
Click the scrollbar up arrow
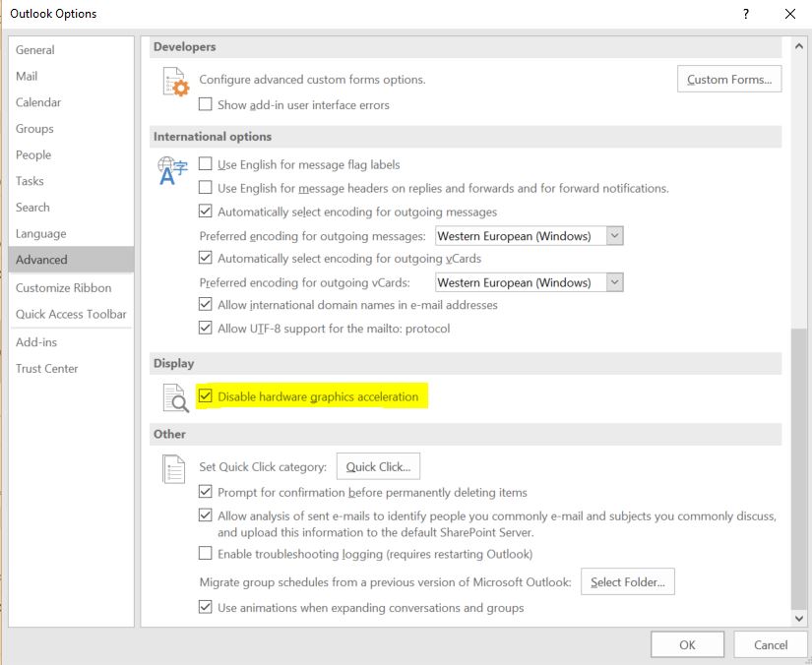click(x=798, y=46)
